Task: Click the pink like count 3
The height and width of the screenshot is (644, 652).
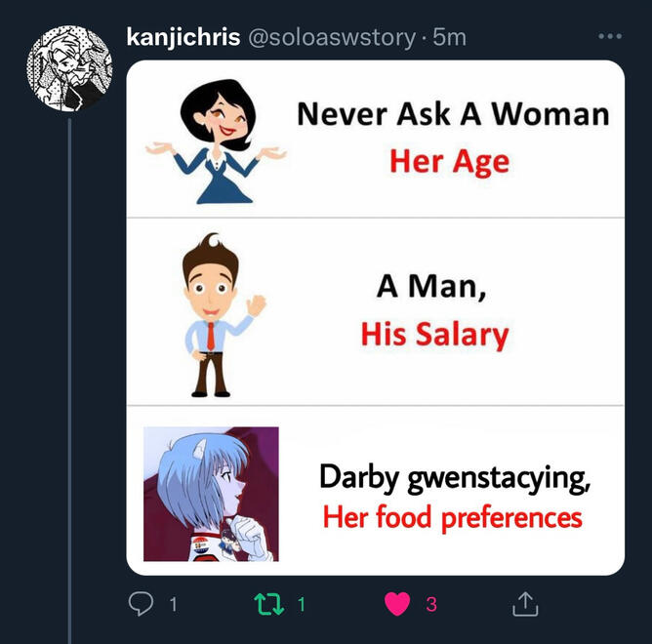Action: click(x=430, y=605)
